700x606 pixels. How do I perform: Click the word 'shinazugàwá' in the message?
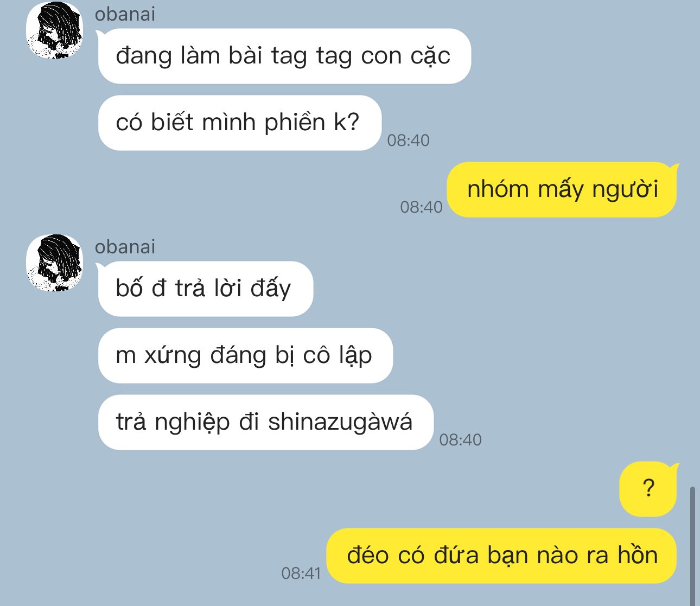(x=340, y=422)
